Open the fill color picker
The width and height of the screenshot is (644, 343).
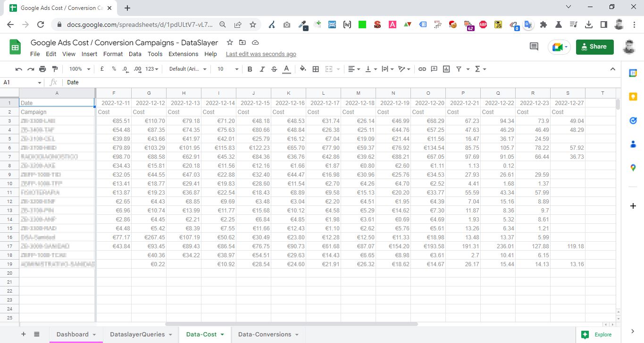303,69
